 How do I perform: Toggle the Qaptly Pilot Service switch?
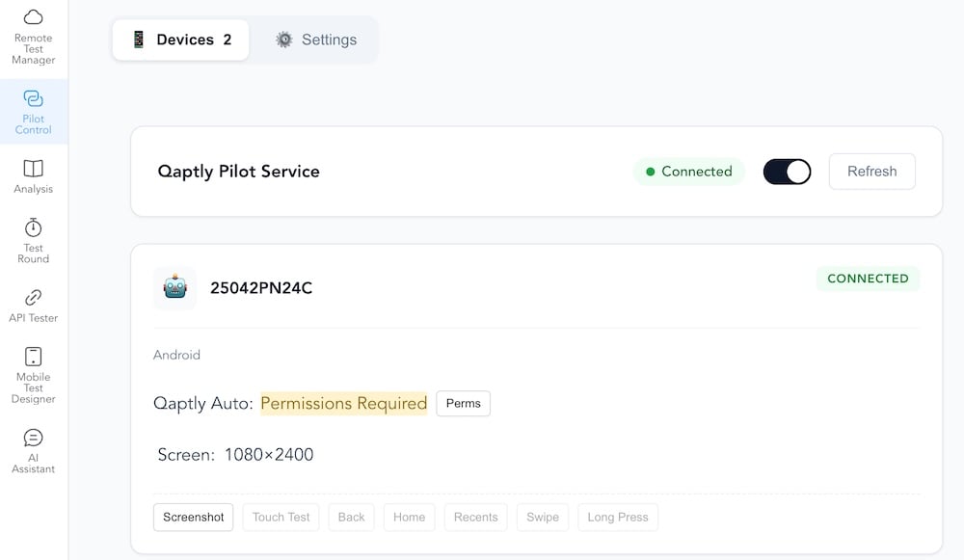click(787, 172)
